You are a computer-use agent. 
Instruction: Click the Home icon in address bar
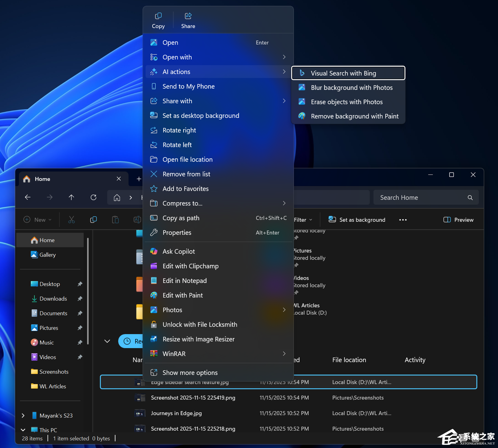(117, 198)
